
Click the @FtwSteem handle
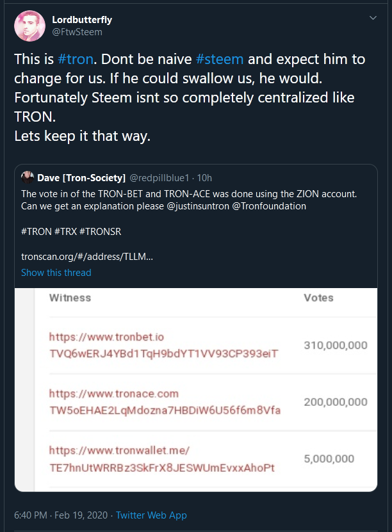click(77, 32)
